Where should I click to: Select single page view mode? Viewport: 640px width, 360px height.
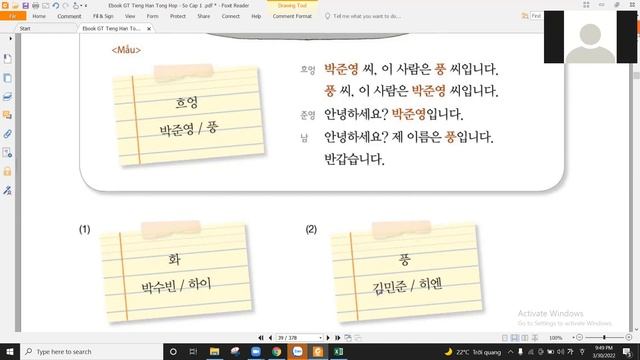[x=505, y=338]
